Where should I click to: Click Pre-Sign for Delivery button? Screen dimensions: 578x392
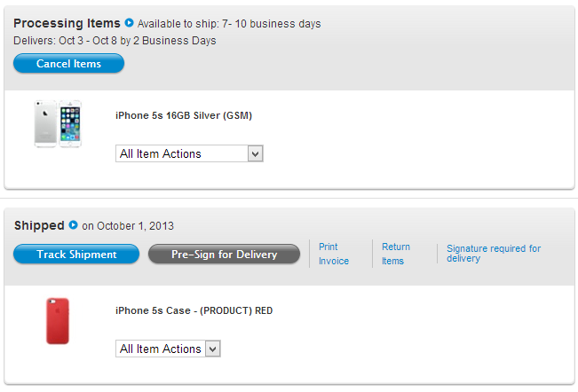[224, 254]
